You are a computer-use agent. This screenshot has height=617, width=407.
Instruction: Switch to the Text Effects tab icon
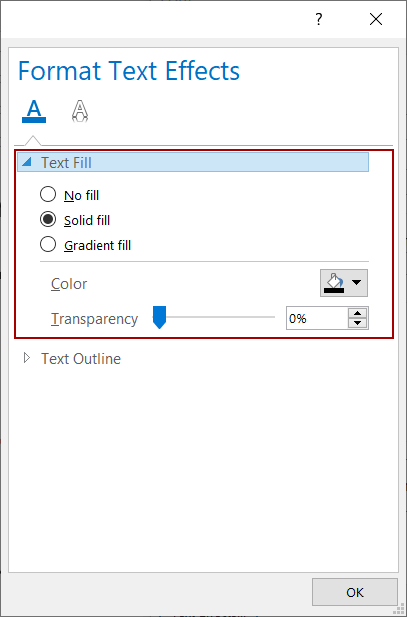[80, 111]
